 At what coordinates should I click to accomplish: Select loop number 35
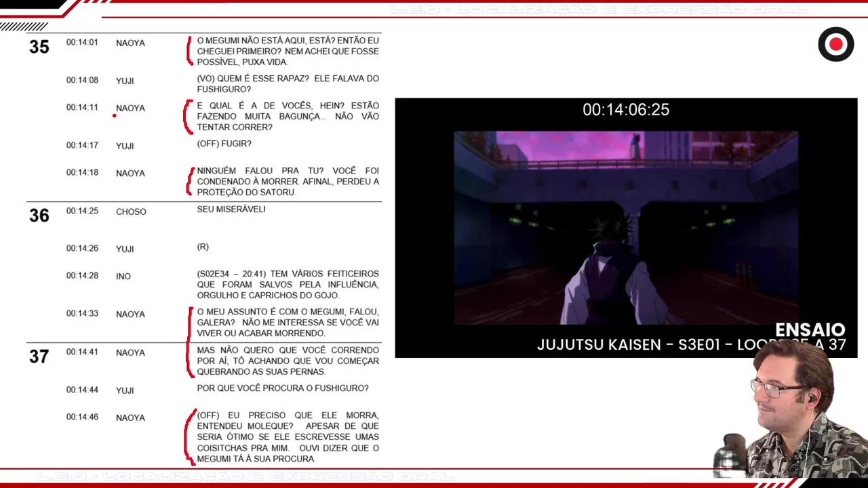pyautogui.click(x=39, y=47)
